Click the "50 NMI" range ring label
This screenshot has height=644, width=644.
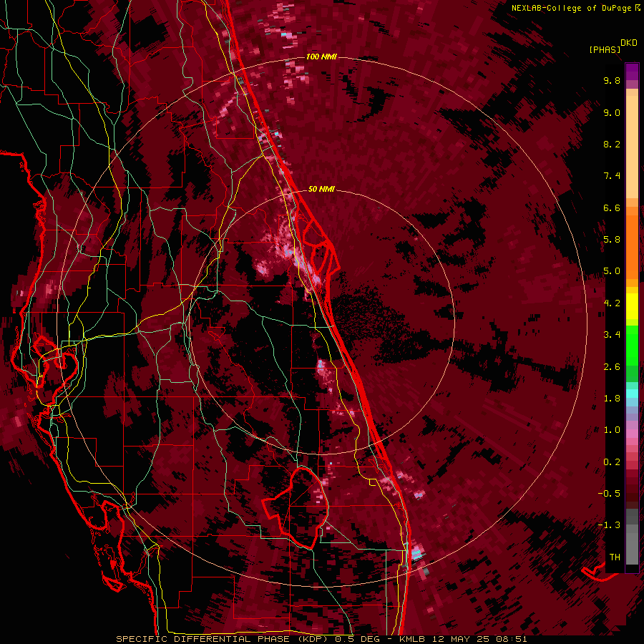pyautogui.click(x=321, y=189)
